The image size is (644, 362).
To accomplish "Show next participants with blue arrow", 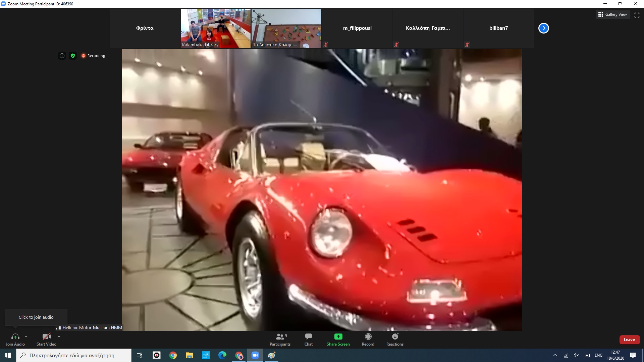I will (x=543, y=28).
